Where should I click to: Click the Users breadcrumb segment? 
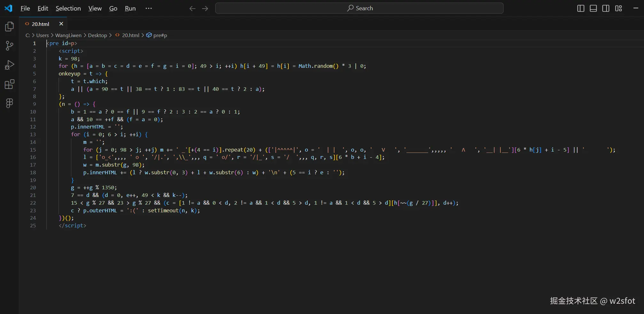43,35
